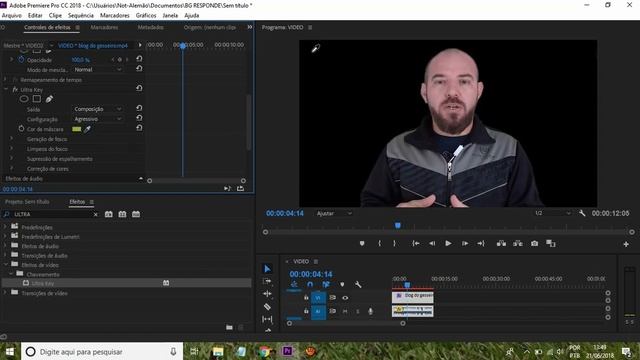Reset the Opacidade parameter
The image size is (640, 360).
tap(139, 59)
